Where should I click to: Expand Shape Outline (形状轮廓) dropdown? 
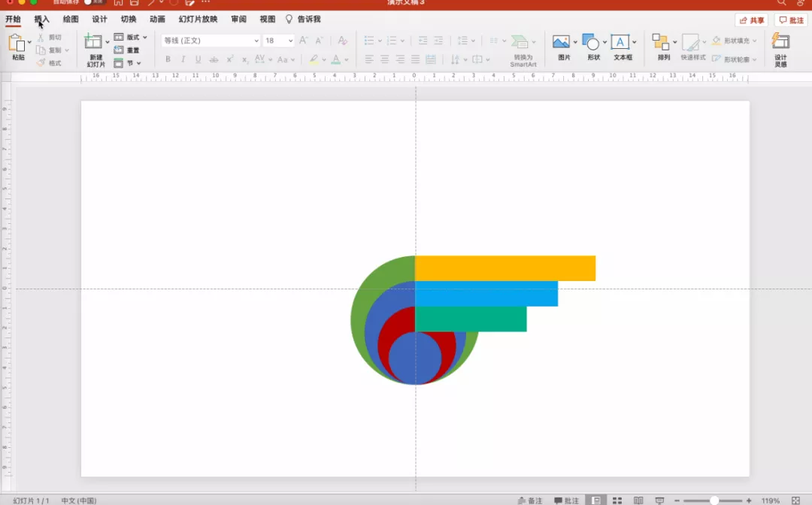pos(755,59)
